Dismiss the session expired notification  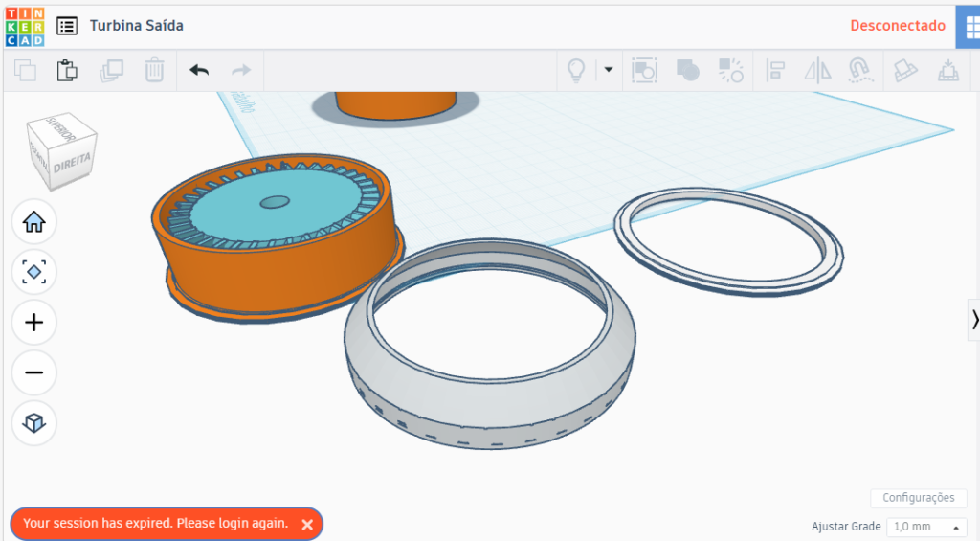pos(307,524)
